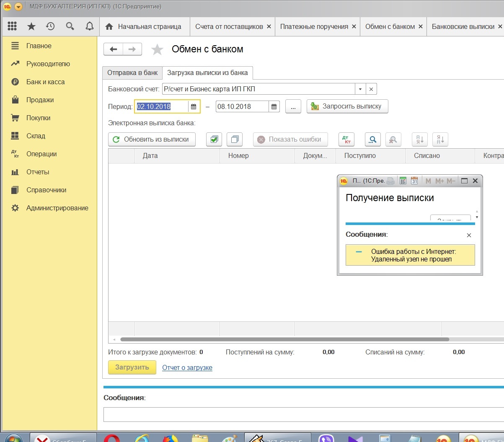
Task: Open calendar picker for period start date
Action: 194,107
